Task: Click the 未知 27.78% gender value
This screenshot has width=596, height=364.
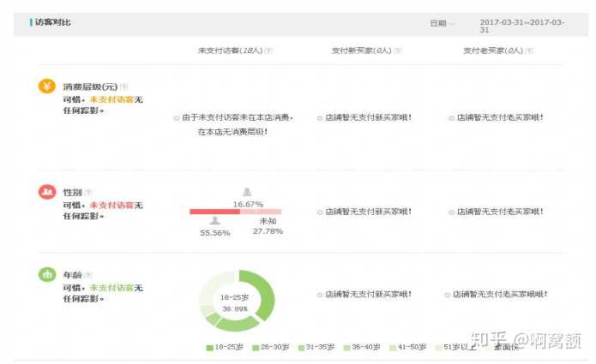Action: click(x=268, y=226)
